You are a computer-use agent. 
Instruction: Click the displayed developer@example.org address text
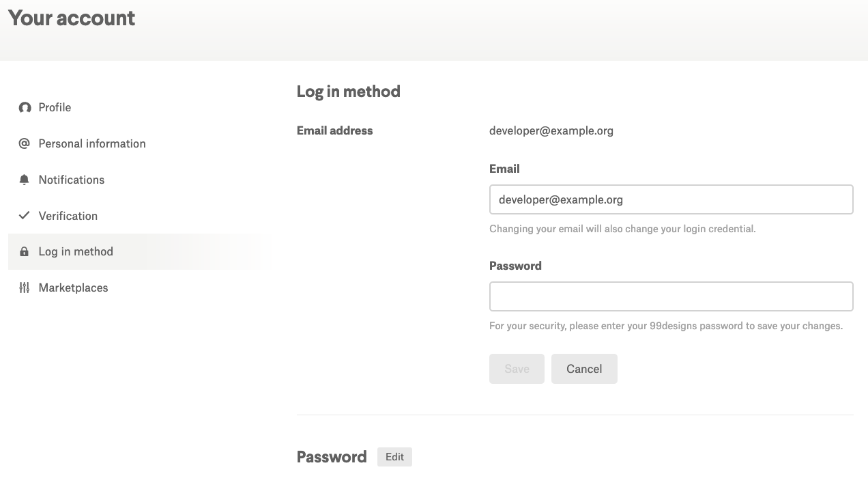pos(551,130)
